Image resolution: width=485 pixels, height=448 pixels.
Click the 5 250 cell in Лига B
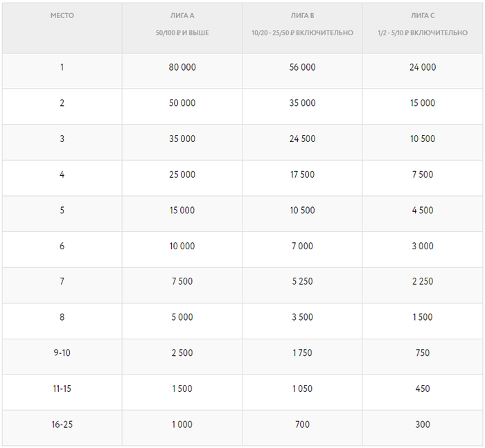point(302,282)
